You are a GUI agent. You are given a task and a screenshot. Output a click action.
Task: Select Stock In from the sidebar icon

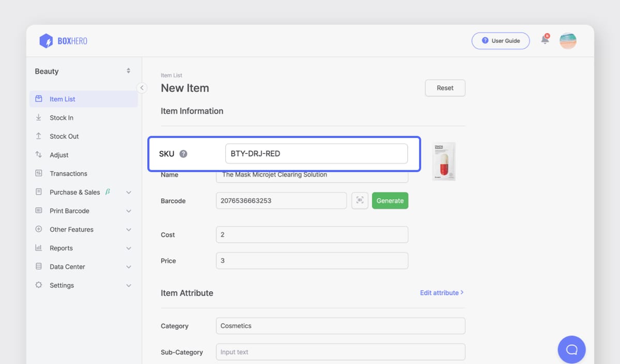[x=39, y=117]
